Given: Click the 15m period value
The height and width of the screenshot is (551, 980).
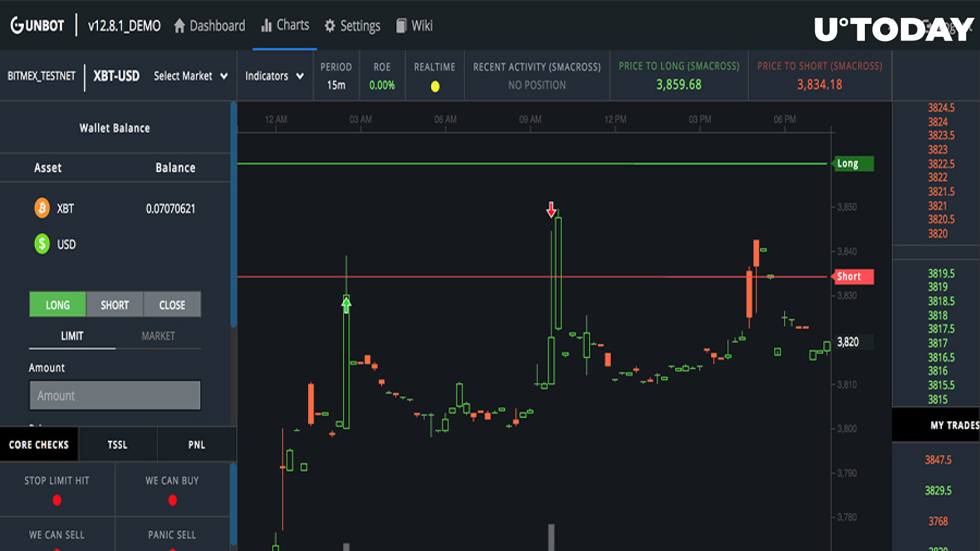Looking at the screenshot, I should pos(336,85).
